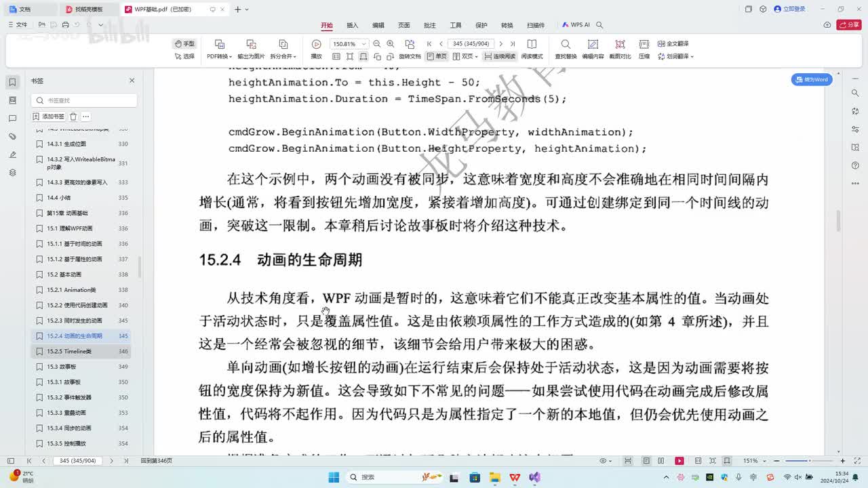Switch to the 插入 ribbon tab
This screenshot has width=868, height=488.
[x=353, y=25]
